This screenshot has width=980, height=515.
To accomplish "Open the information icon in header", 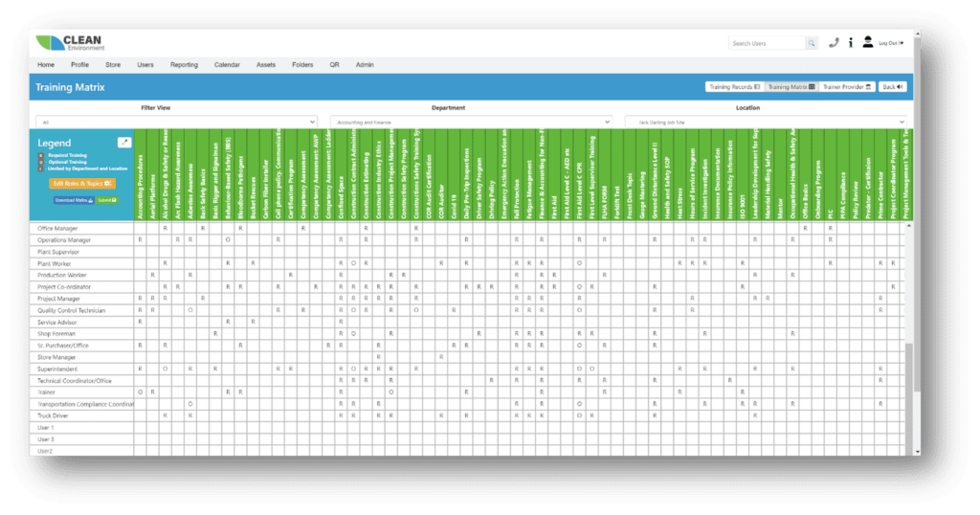I will point(850,43).
